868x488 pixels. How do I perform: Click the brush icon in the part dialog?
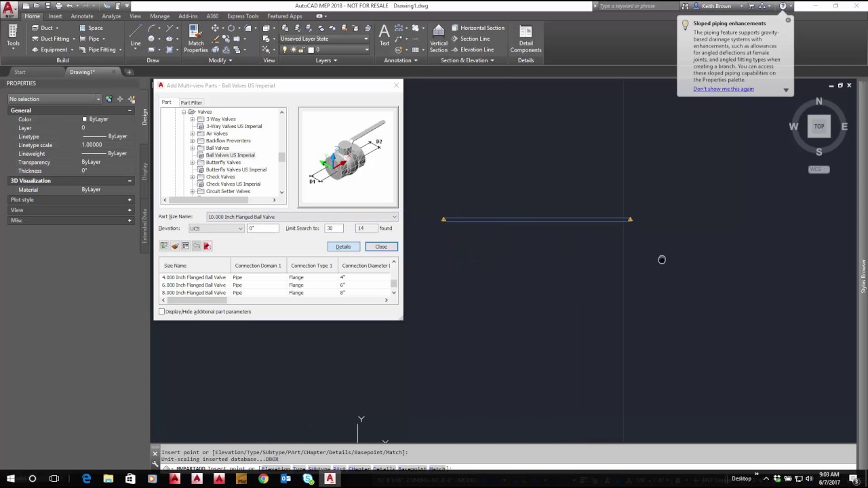coord(175,246)
